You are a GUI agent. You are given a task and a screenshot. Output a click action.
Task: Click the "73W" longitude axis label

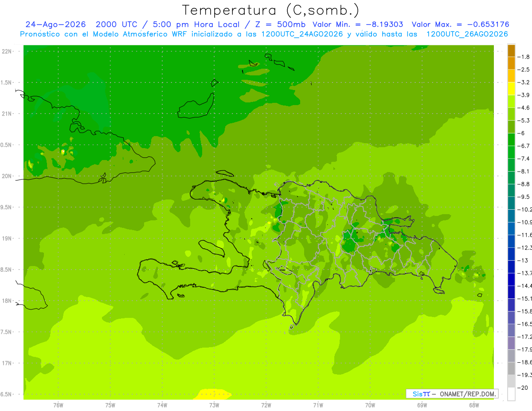coord(214,405)
